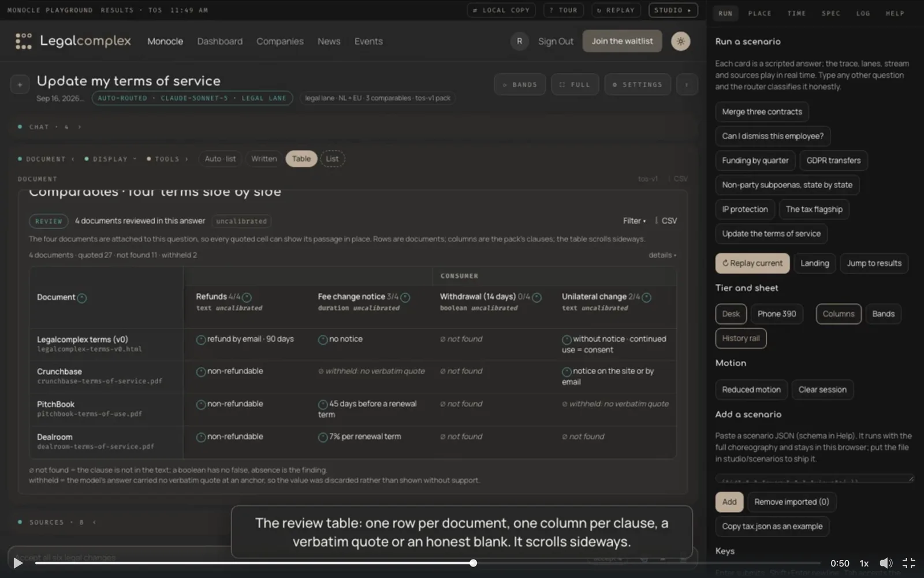The image size is (924, 578).
Task: Open info icon for Fee change notice
Action: click(405, 297)
